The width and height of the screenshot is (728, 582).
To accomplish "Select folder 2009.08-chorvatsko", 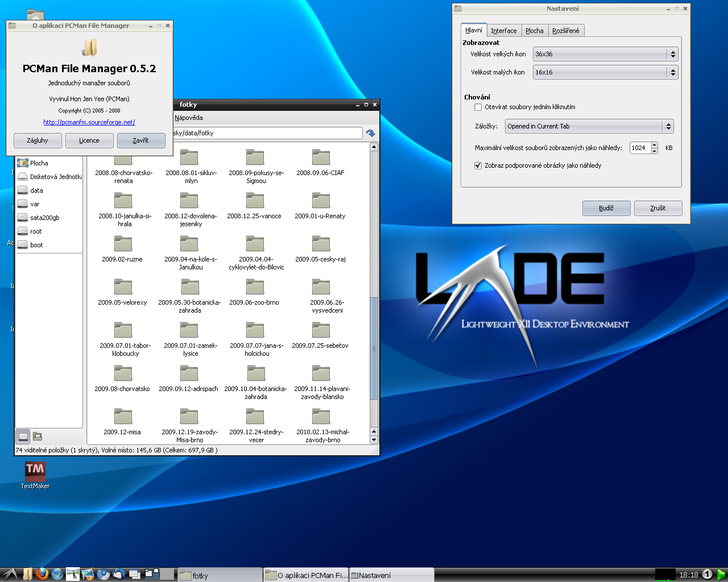I will click(123, 379).
